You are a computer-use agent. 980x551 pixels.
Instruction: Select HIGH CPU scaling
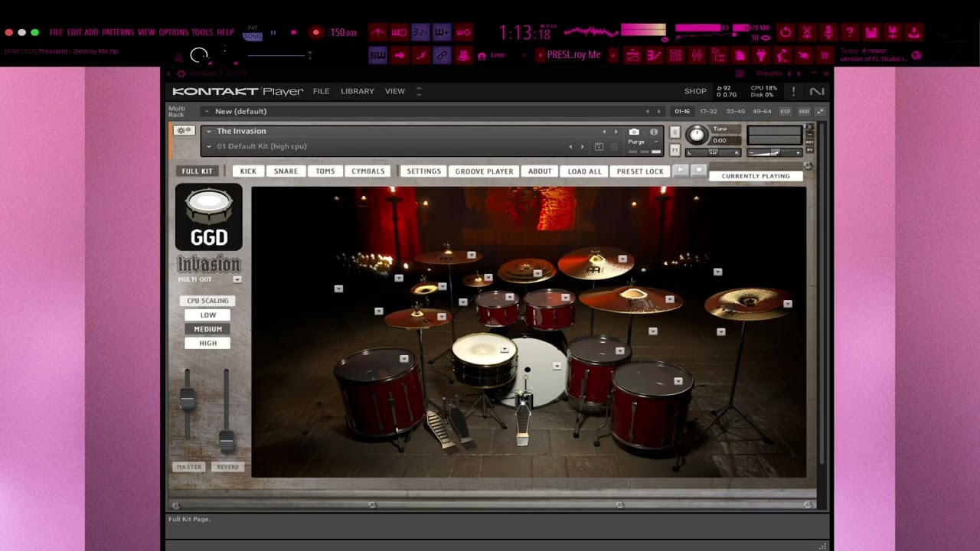coord(208,343)
